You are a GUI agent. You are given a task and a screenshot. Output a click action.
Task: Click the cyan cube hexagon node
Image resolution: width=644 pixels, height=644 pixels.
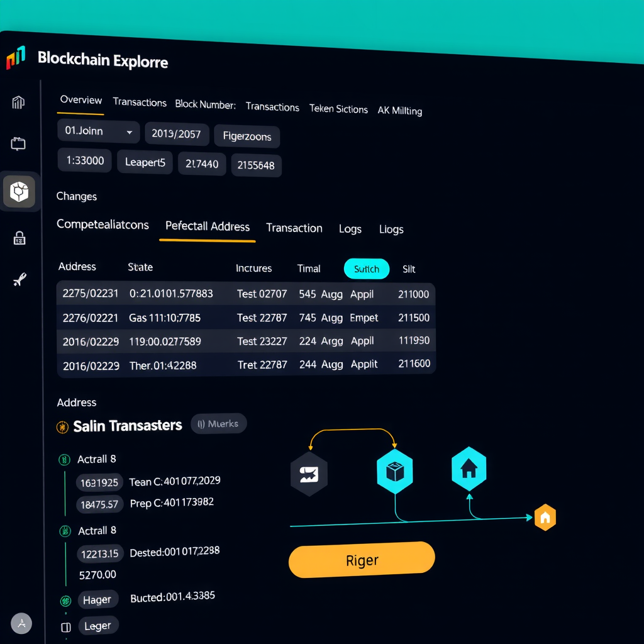click(x=394, y=471)
